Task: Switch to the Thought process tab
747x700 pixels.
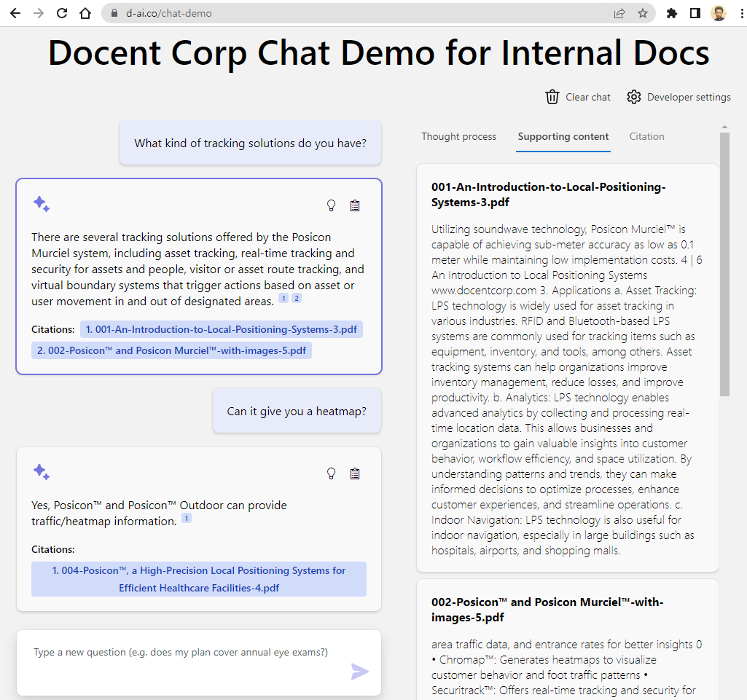Action: (459, 137)
